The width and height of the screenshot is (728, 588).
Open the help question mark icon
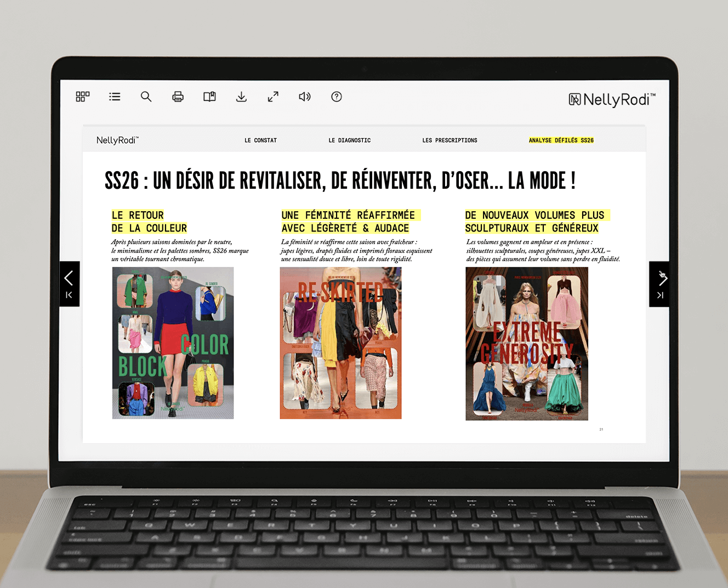click(x=337, y=97)
